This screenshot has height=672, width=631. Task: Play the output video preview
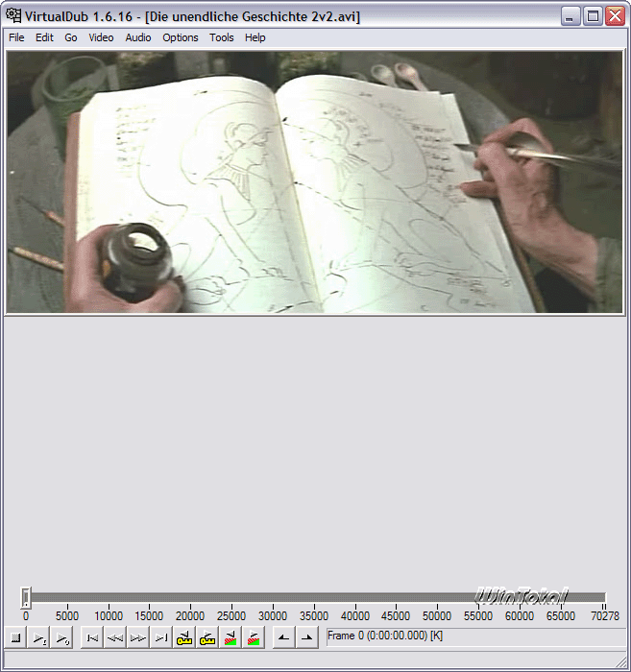click(61, 637)
